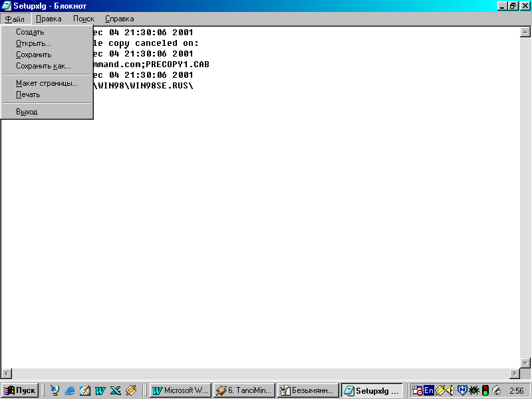Open Макет страницы... dialog
Screen dimensions: 532x399
(x=47, y=83)
